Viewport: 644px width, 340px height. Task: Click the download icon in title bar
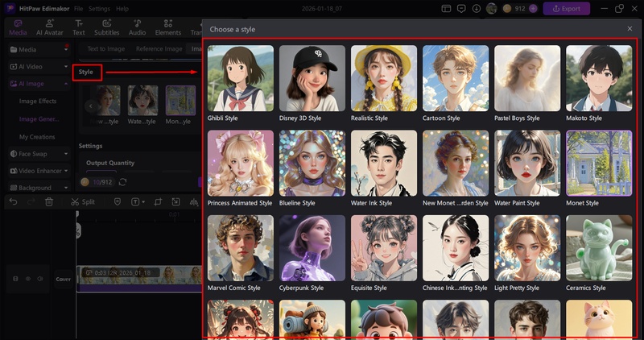(x=477, y=9)
